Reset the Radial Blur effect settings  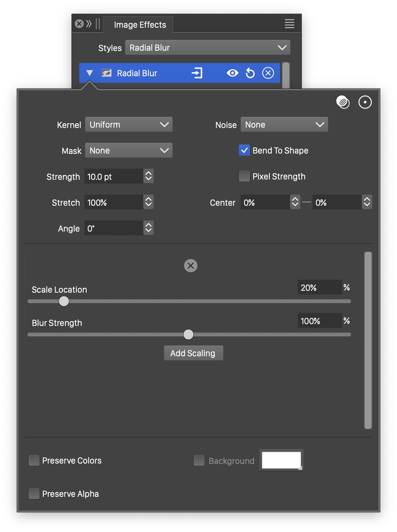coord(250,73)
